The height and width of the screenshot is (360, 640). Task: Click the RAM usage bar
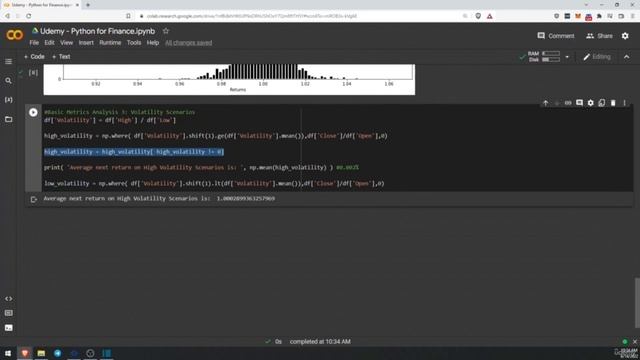tap(551, 53)
